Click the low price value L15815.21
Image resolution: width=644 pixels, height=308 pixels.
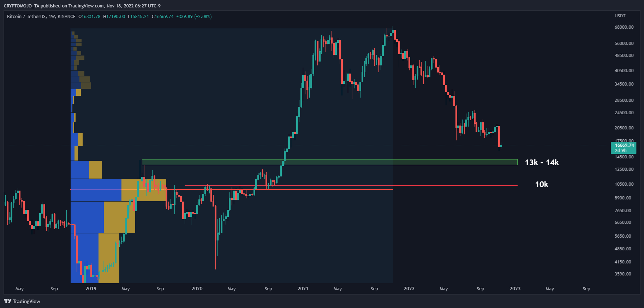(138, 17)
